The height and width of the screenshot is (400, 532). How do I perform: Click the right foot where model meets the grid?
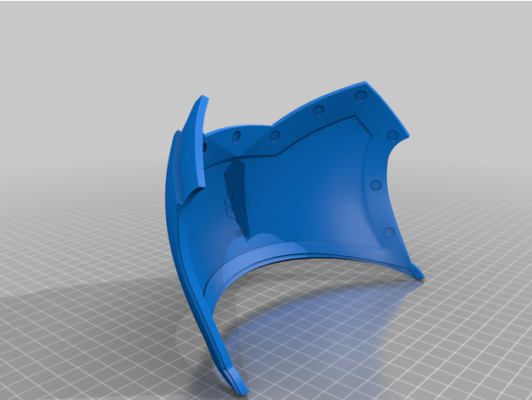[418, 274]
